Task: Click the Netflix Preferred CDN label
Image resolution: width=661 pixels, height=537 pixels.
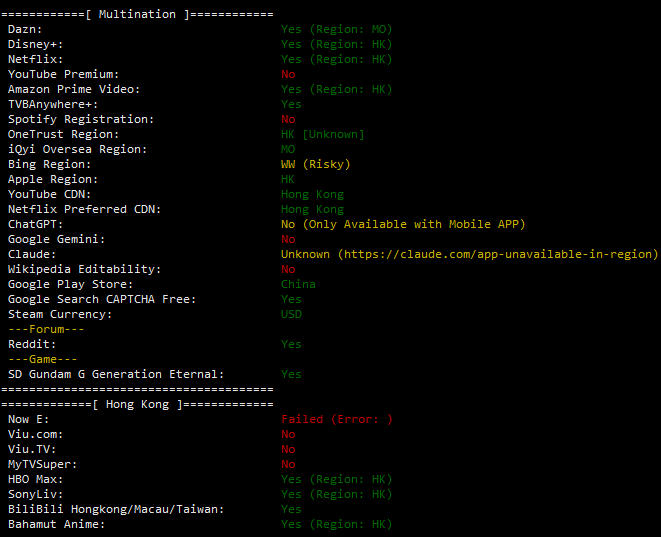Action: click(x=84, y=209)
